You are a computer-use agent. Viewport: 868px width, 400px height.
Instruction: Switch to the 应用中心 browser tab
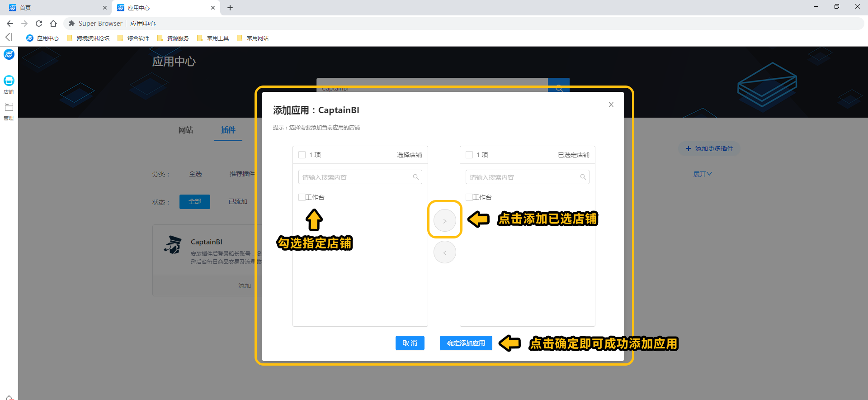165,8
